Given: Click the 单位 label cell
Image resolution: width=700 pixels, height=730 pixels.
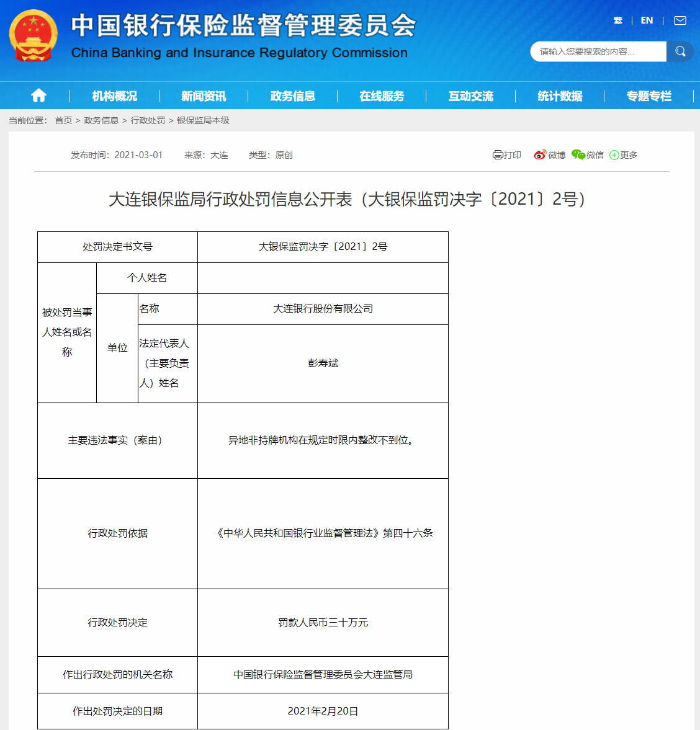Looking at the screenshot, I should (117, 348).
